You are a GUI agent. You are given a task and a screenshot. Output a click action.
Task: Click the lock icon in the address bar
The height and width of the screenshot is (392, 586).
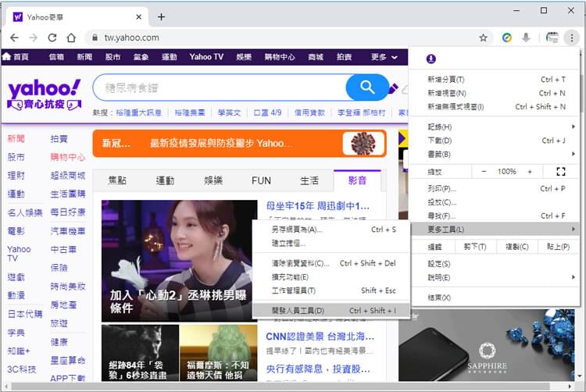point(95,37)
